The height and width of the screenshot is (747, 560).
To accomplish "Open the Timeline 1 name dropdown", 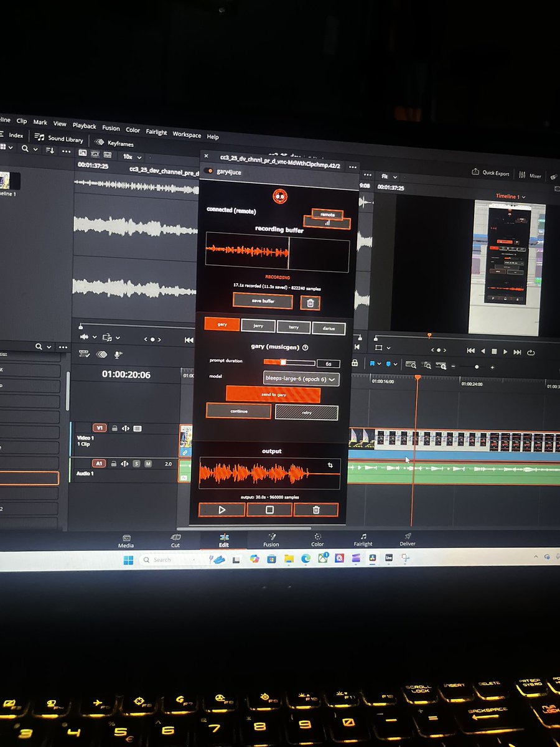I will (x=510, y=196).
